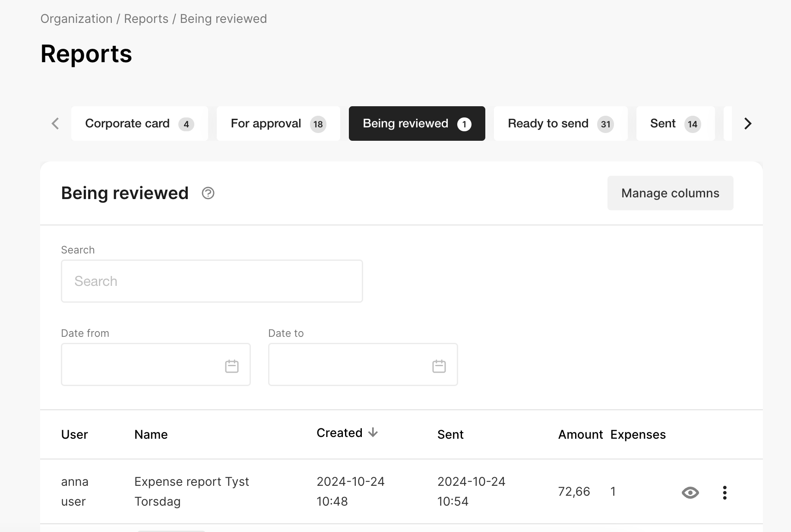Switch to the For approval tab
The image size is (791, 532).
[x=278, y=123]
